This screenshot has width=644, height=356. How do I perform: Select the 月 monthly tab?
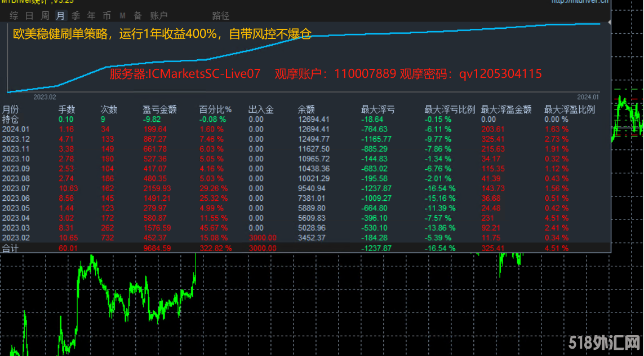pyautogui.click(x=60, y=16)
